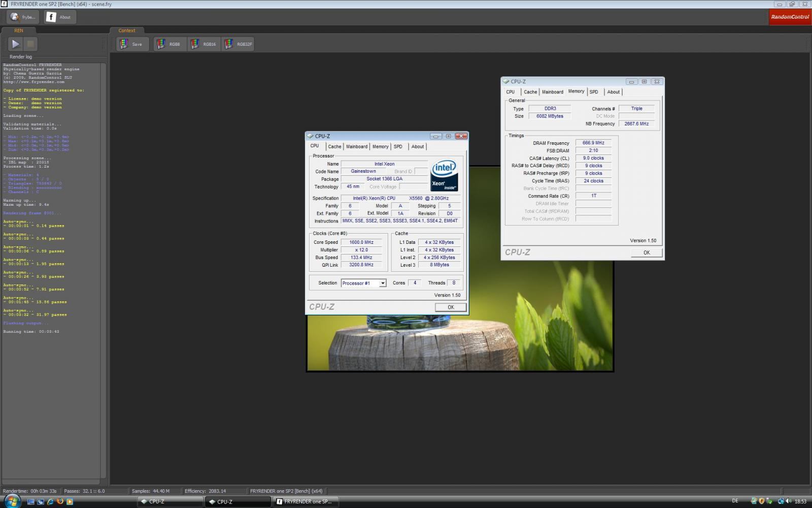Image resolution: width=812 pixels, height=508 pixels.
Task: Click the Intel Xeon inside logo
Action: (x=444, y=175)
